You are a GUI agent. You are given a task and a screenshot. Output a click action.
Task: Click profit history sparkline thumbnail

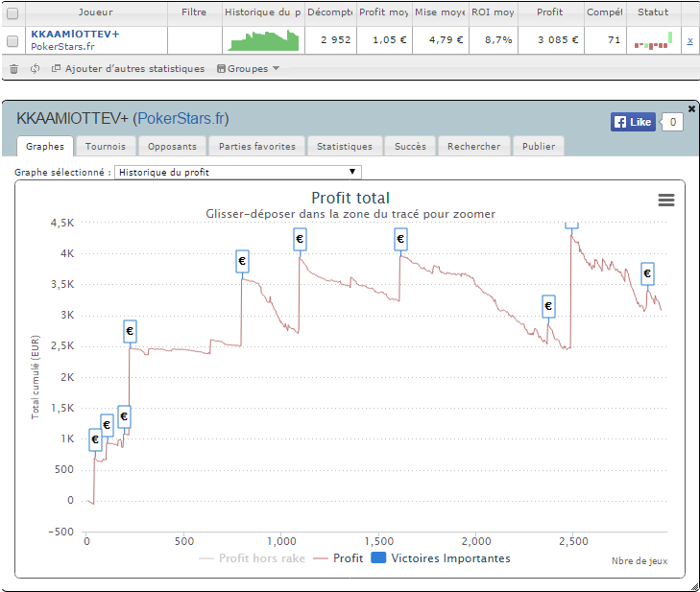click(263, 40)
